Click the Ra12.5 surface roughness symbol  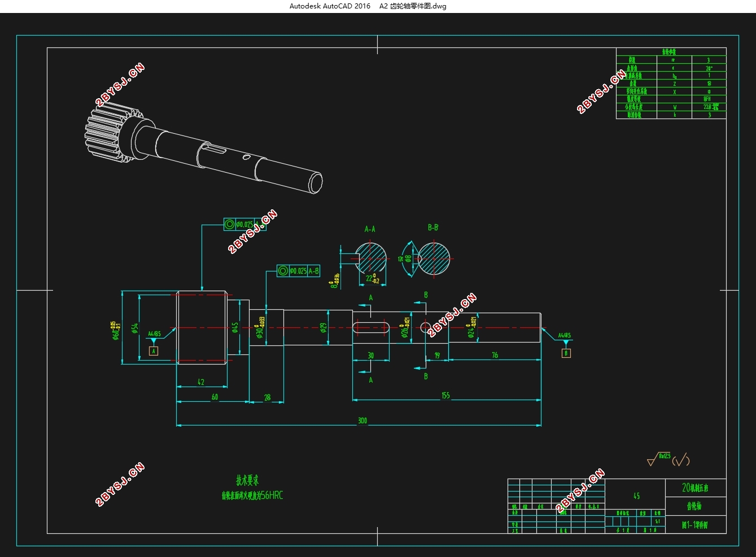click(x=658, y=459)
